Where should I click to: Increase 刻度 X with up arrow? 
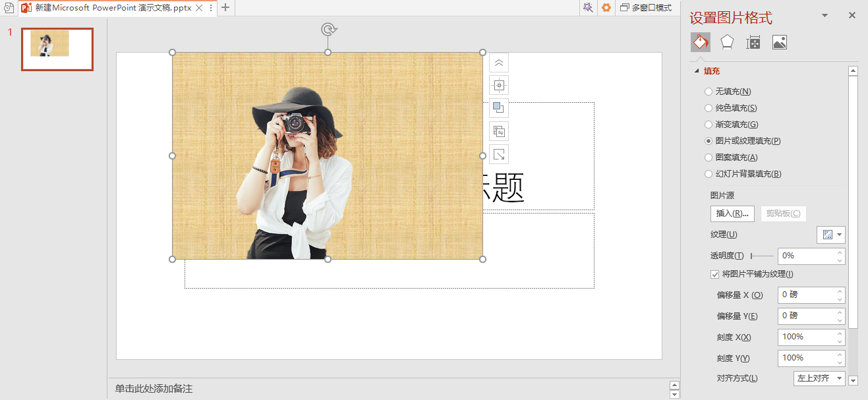(840, 333)
